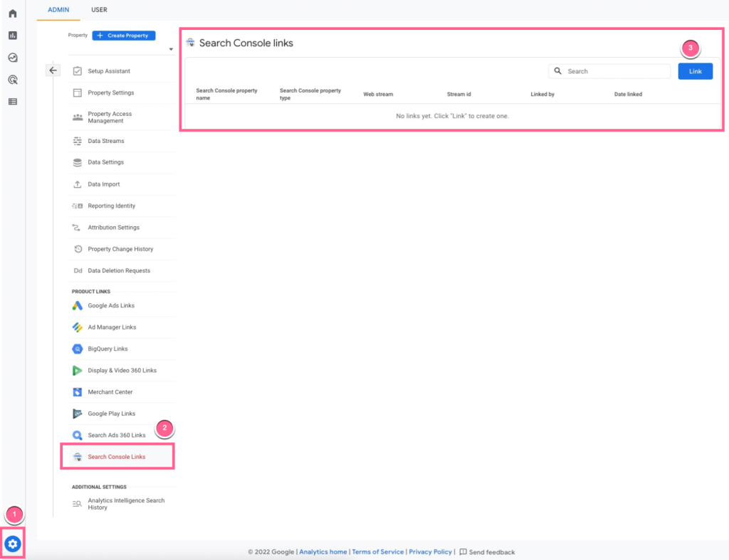Click the Reporting Identity icon
The height and width of the screenshot is (560, 729).
tap(77, 206)
